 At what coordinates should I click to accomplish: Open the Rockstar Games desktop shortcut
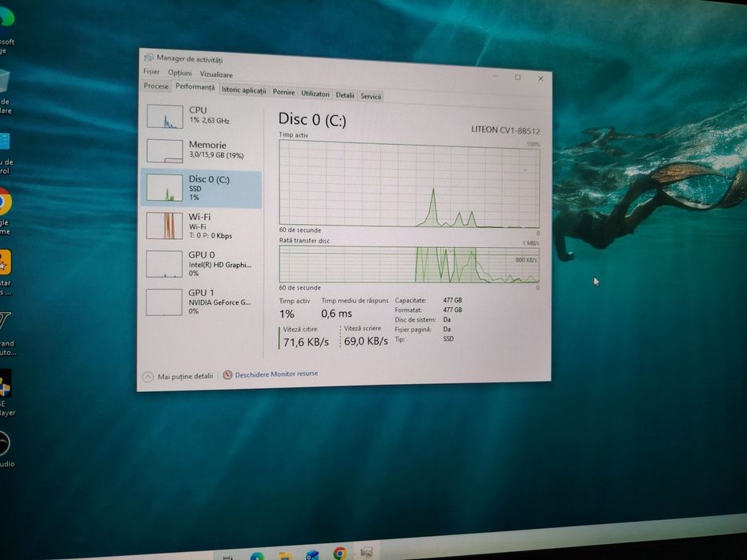[x=5, y=271]
